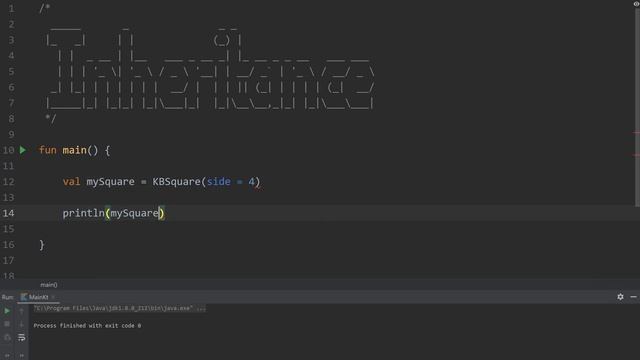This screenshot has width=640, height=360.
Task: Click the main function name
Action: point(74,150)
